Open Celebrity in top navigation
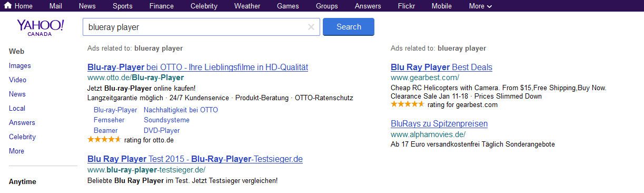The height and width of the screenshot is (193, 644). (204, 6)
